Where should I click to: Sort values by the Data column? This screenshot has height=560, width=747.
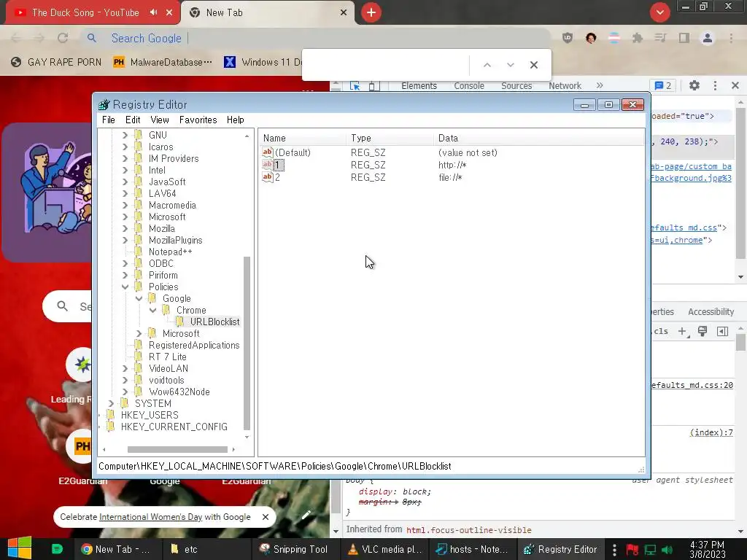click(538, 138)
